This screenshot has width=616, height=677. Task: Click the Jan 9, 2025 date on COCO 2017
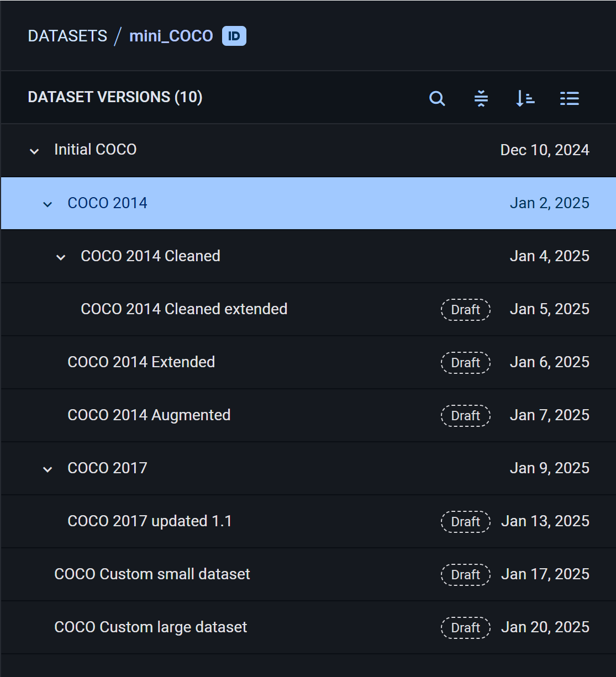tap(550, 468)
